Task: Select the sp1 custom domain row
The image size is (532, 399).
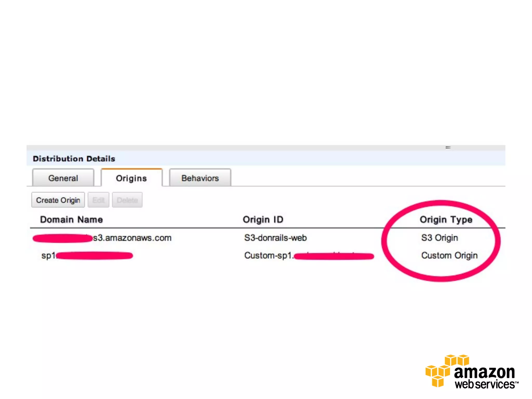Action: [x=48, y=255]
